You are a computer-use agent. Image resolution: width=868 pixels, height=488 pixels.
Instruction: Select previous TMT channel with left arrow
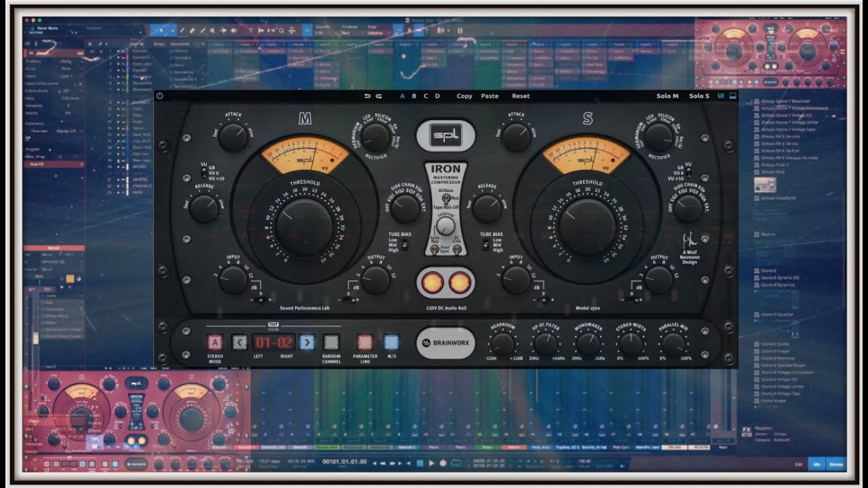(x=239, y=342)
